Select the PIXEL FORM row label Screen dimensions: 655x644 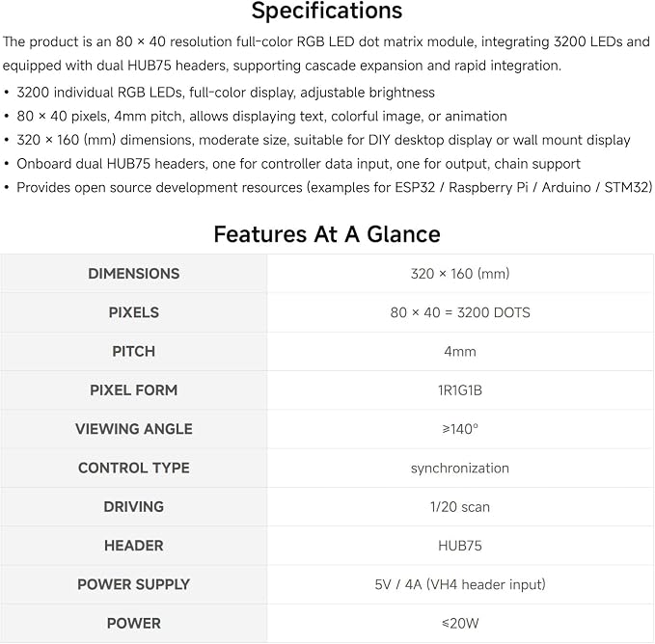(x=134, y=390)
